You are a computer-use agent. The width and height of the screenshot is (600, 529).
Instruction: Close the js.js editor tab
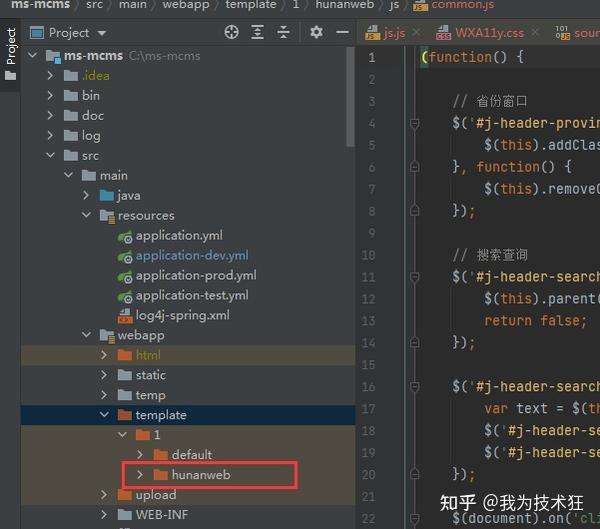[417, 33]
